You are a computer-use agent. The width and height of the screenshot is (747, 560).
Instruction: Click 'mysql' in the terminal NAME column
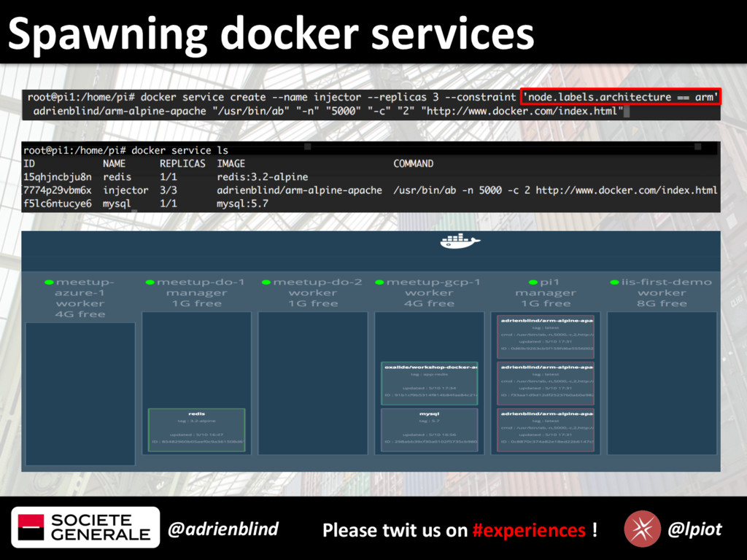[x=117, y=204]
